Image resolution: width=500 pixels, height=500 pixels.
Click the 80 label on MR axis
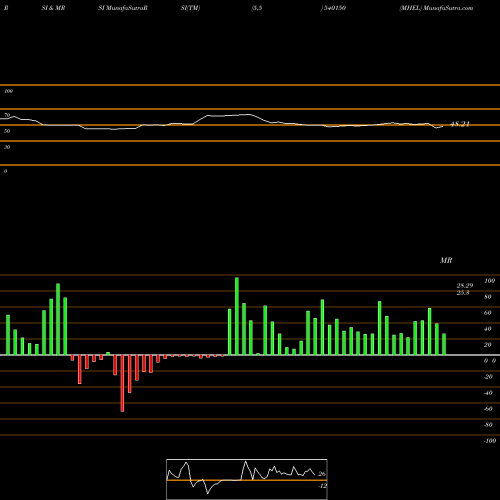coord(488,297)
